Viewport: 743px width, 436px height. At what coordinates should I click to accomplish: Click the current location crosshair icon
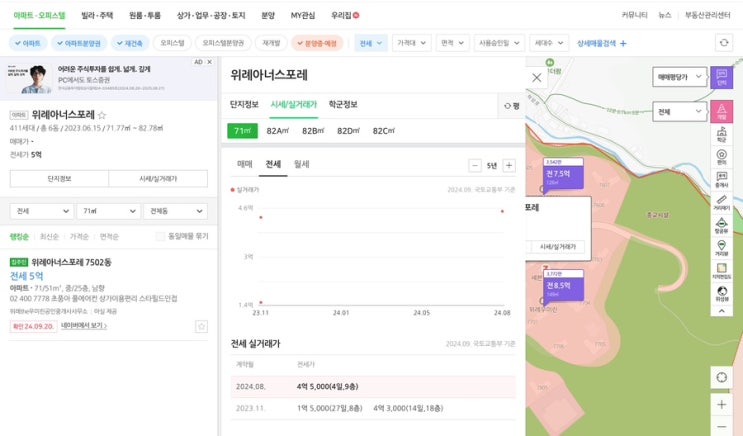point(721,377)
